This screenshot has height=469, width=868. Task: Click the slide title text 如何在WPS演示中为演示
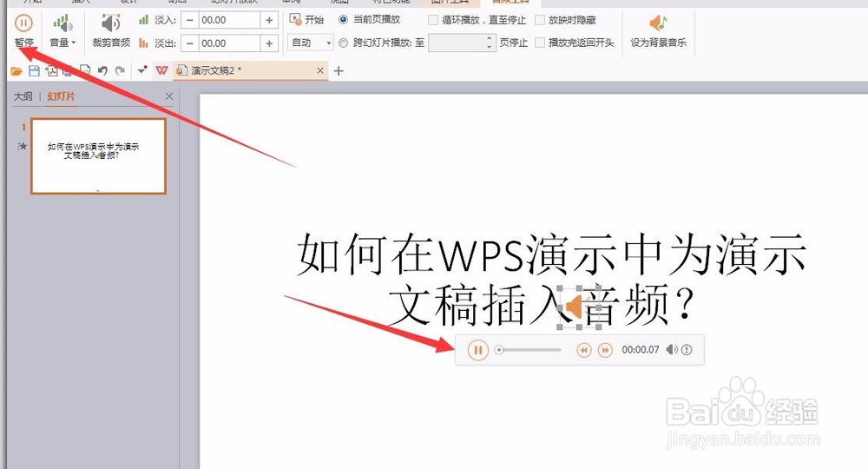(x=551, y=255)
